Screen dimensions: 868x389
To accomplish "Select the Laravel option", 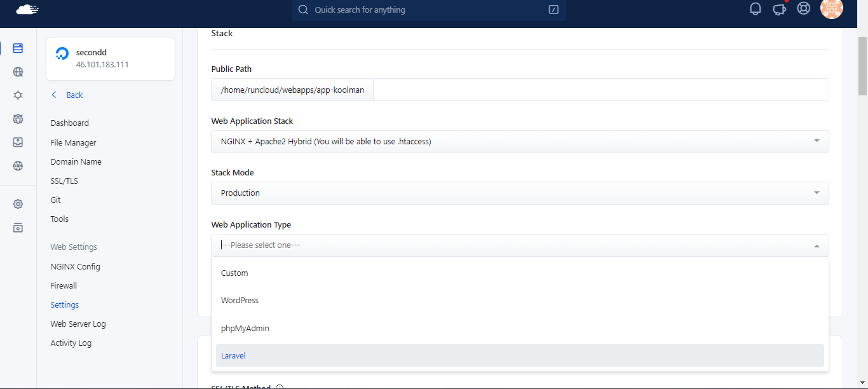I will coord(520,355).
